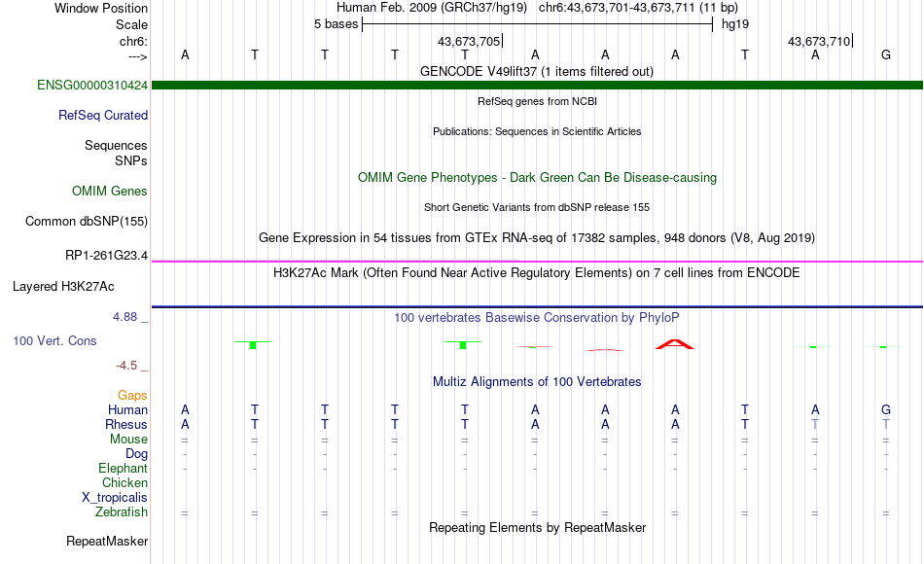Click the G base in Human row

click(x=886, y=409)
